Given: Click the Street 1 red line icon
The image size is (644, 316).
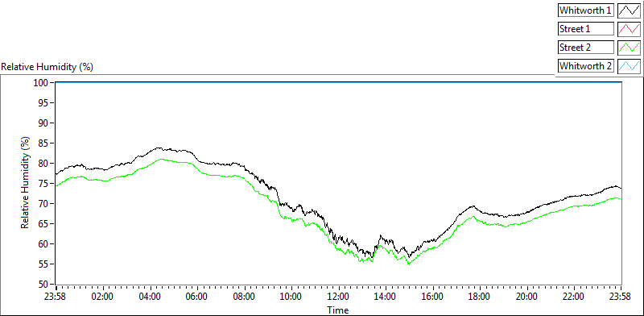Looking at the screenshot, I should click(629, 29).
